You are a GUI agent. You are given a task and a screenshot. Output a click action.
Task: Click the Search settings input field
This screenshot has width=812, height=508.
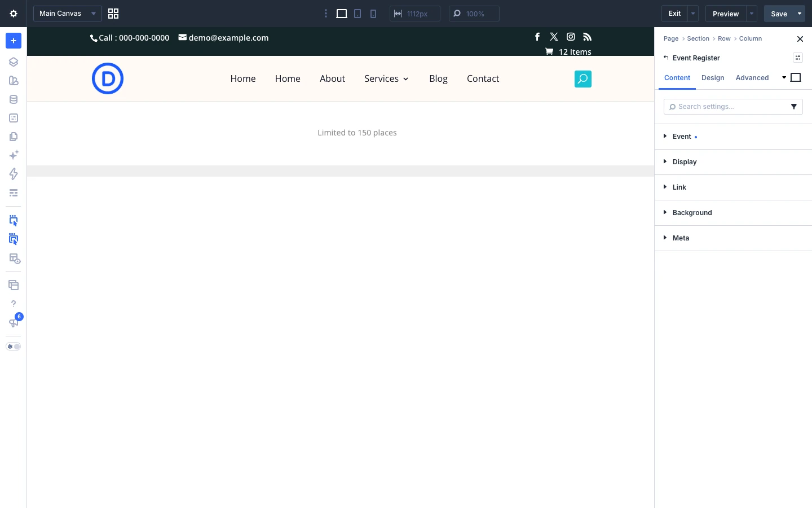tap(733, 107)
